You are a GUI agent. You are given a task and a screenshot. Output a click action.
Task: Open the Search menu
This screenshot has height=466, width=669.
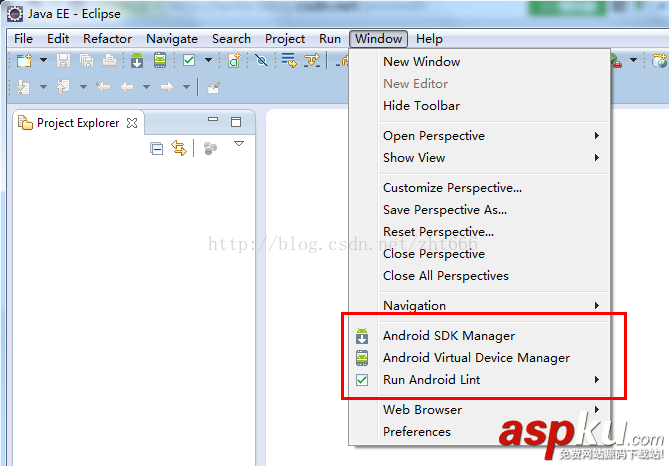pyautogui.click(x=232, y=39)
